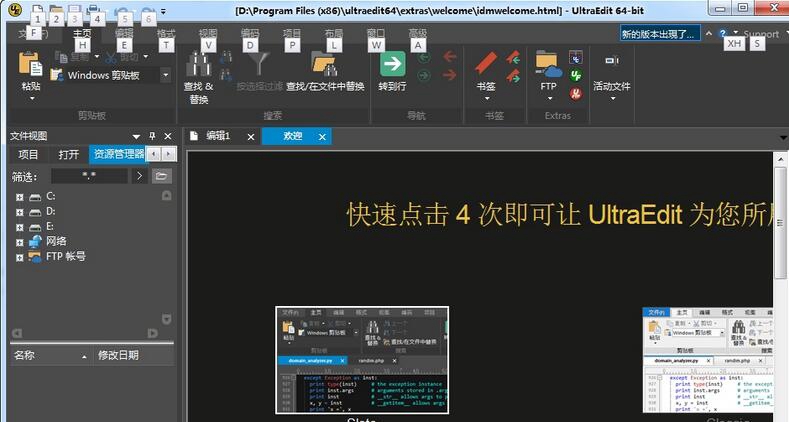
Task: Expand the FTP 帐号 tree node
Action: click(x=20, y=258)
